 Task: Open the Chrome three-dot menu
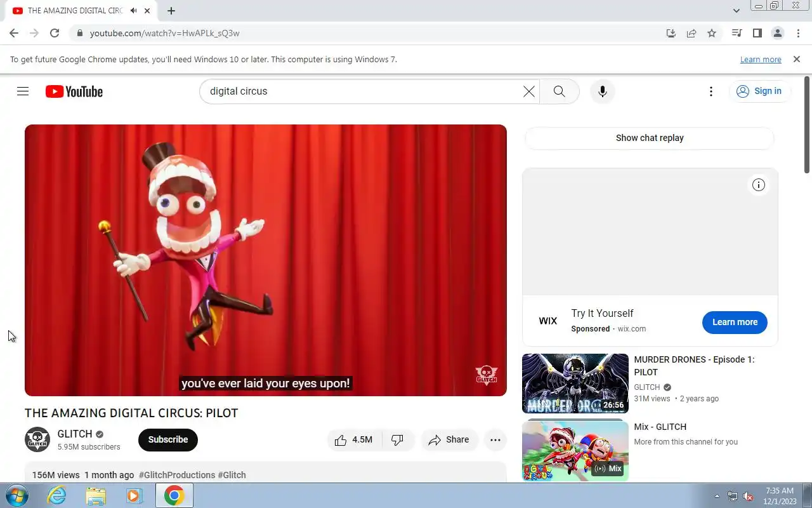[797, 33]
